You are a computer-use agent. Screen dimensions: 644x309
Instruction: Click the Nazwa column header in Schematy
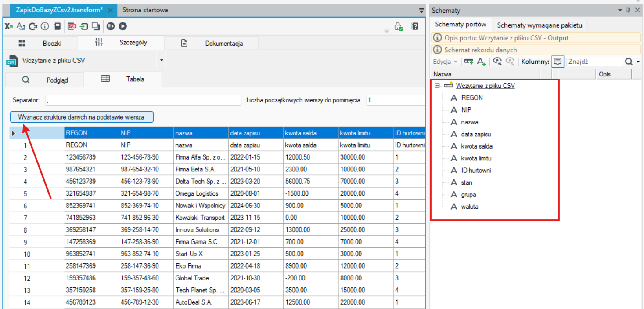[486, 74]
